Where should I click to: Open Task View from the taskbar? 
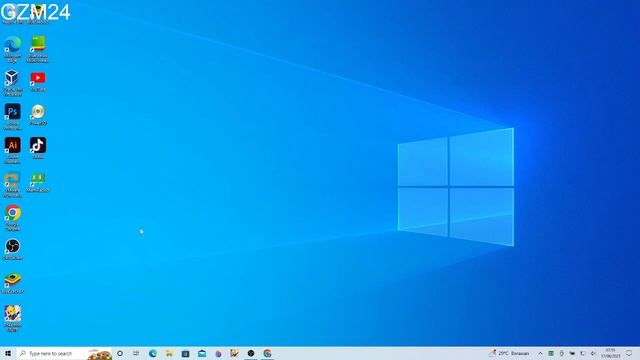pyautogui.click(x=136, y=353)
